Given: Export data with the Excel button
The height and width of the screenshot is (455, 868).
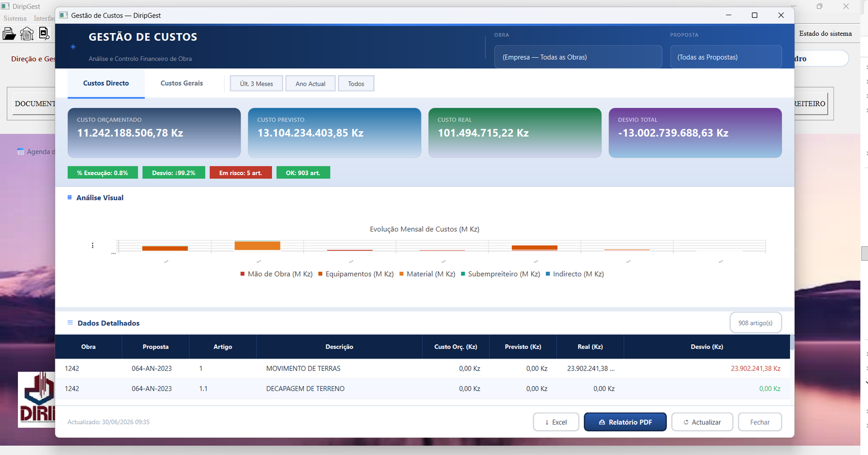Looking at the screenshot, I should click(x=556, y=422).
